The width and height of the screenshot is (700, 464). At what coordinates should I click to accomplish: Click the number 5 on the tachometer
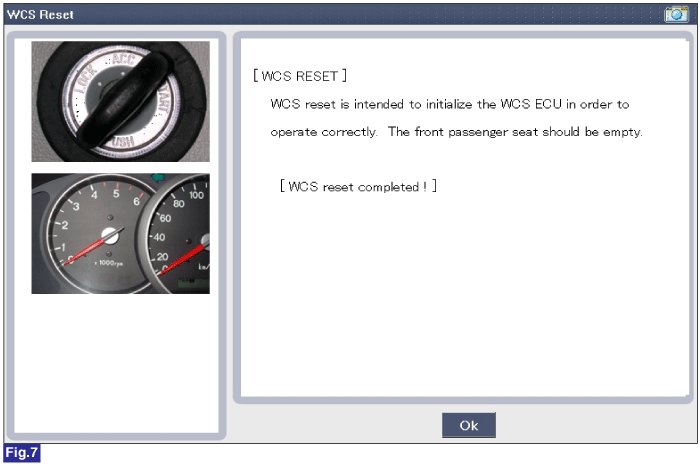pyautogui.click(x=116, y=193)
